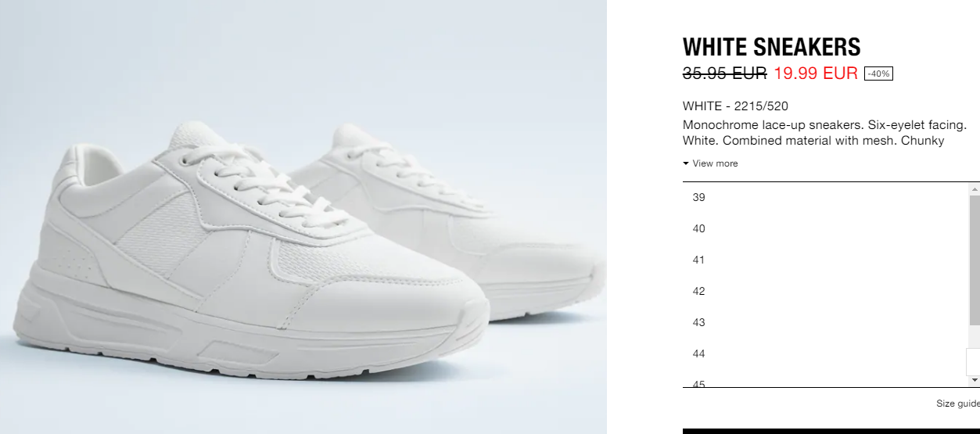Viewport: 980px width, 434px height.
Task: Click the red 19.99 EUR sale price
Action: tap(816, 74)
